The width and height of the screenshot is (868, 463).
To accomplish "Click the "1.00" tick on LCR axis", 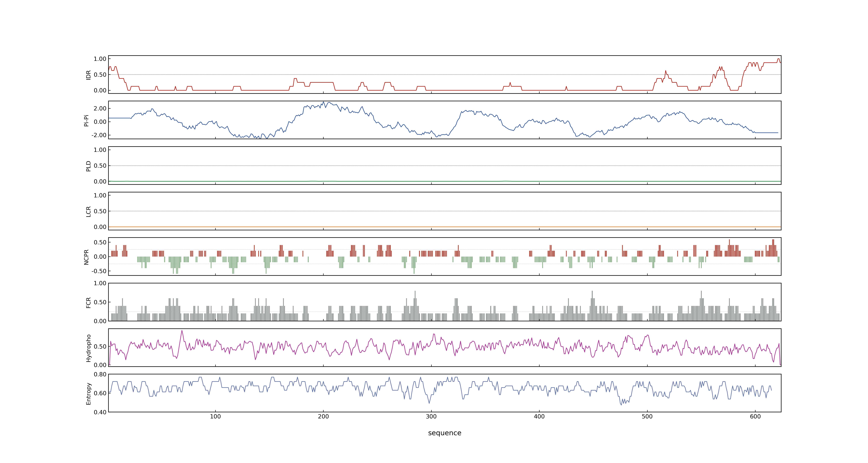I will [100, 195].
